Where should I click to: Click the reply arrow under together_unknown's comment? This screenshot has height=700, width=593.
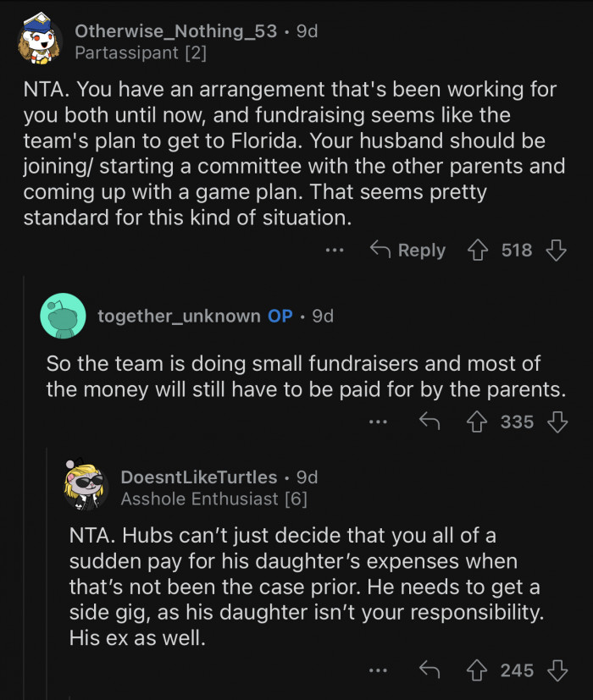(x=430, y=422)
